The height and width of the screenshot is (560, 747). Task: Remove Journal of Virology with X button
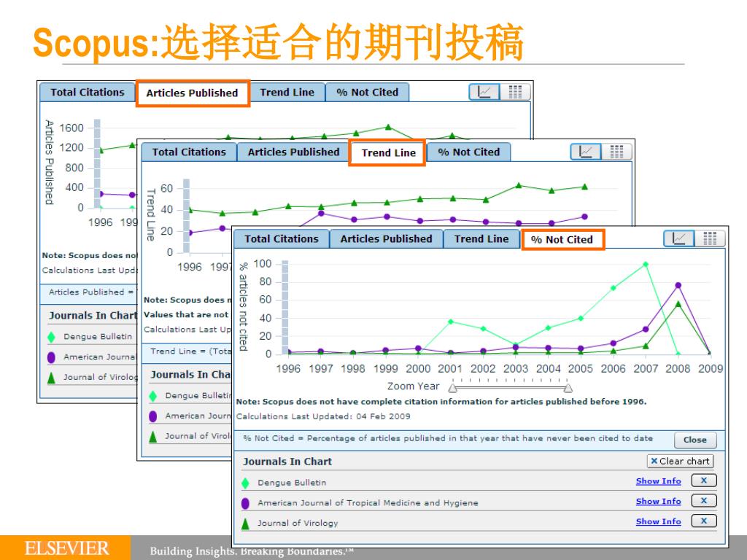point(703,521)
